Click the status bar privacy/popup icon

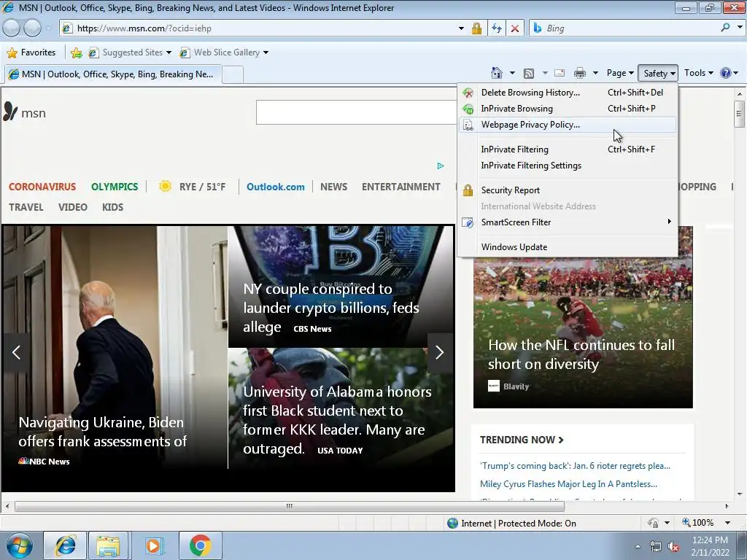653,523
